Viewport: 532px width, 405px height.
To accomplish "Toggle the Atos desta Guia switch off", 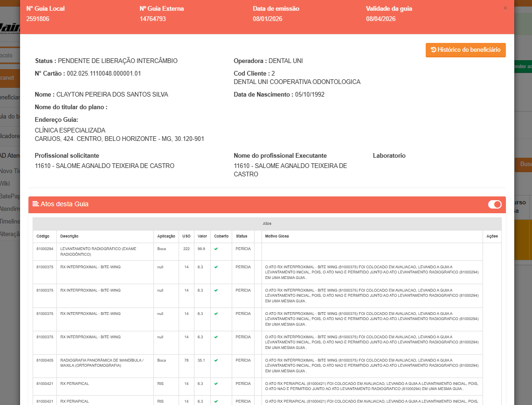I will tap(494, 204).
